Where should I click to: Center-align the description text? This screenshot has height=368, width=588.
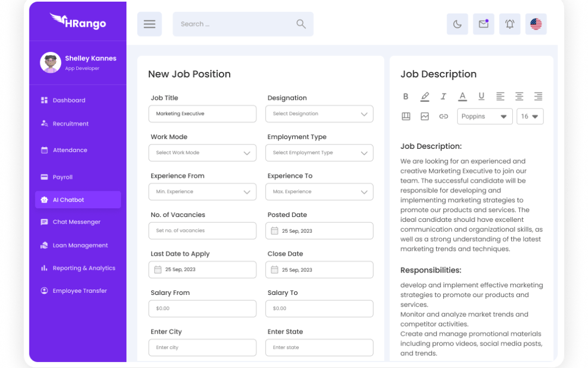519,96
